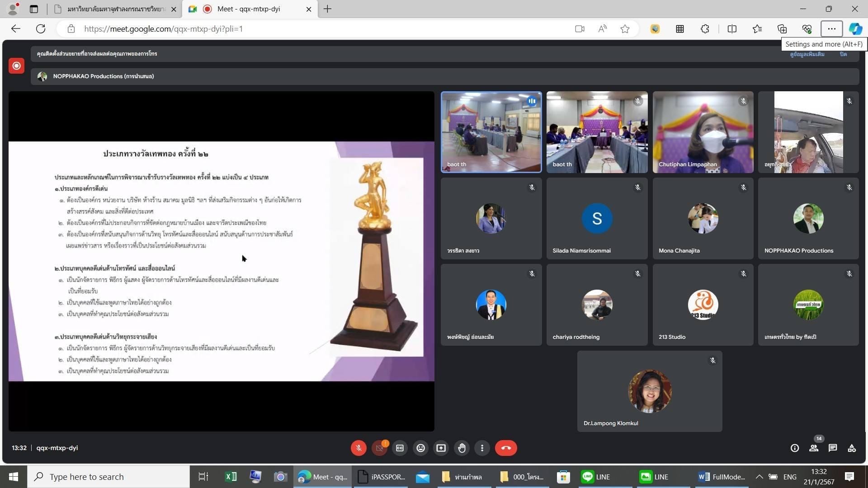Open Settings and more menu

click(x=831, y=29)
